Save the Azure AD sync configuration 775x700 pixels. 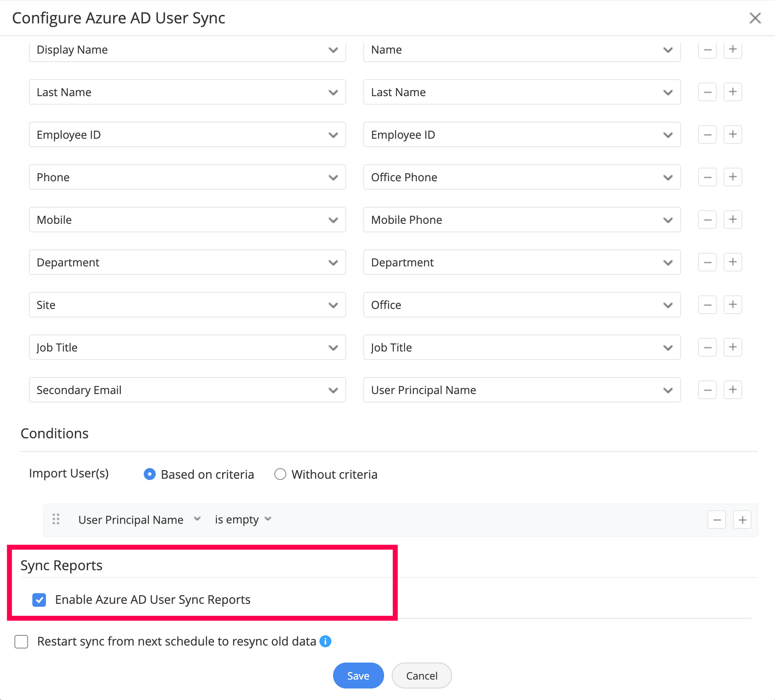click(358, 676)
